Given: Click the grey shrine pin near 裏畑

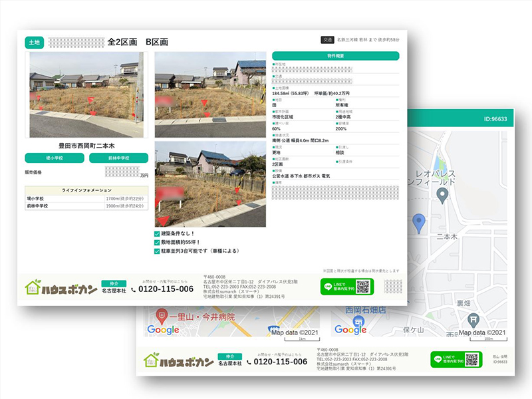Looking at the screenshot, I should pos(473,320).
